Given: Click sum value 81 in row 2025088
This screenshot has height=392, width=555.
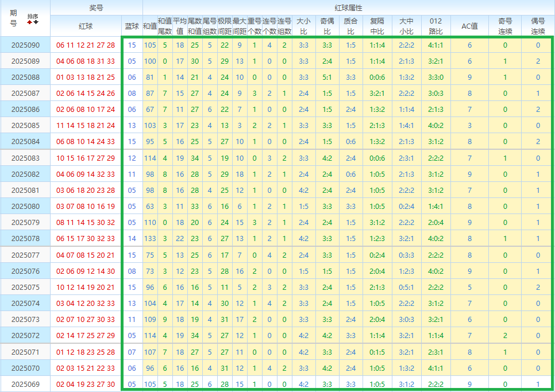Looking at the screenshot, I should 150,77.
